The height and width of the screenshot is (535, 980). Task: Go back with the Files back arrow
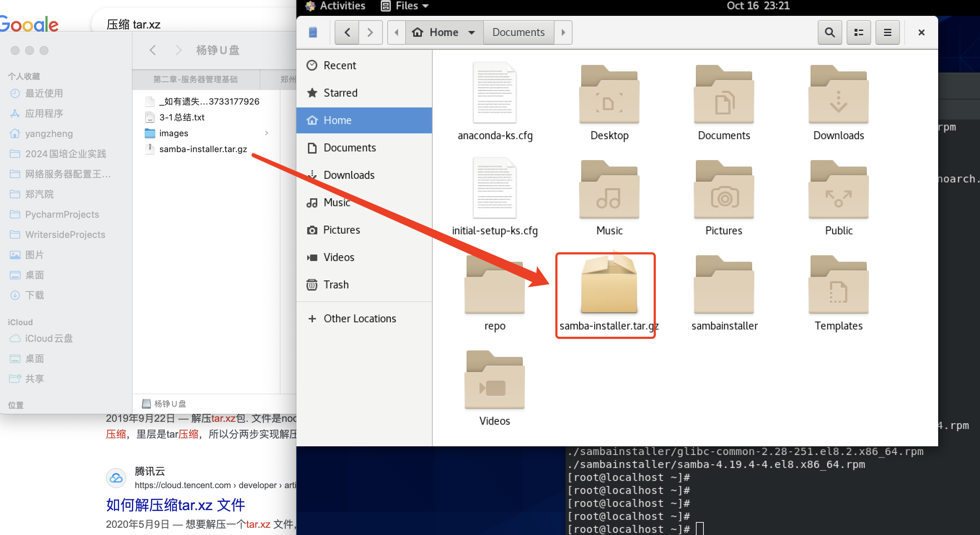click(x=347, y=32)
